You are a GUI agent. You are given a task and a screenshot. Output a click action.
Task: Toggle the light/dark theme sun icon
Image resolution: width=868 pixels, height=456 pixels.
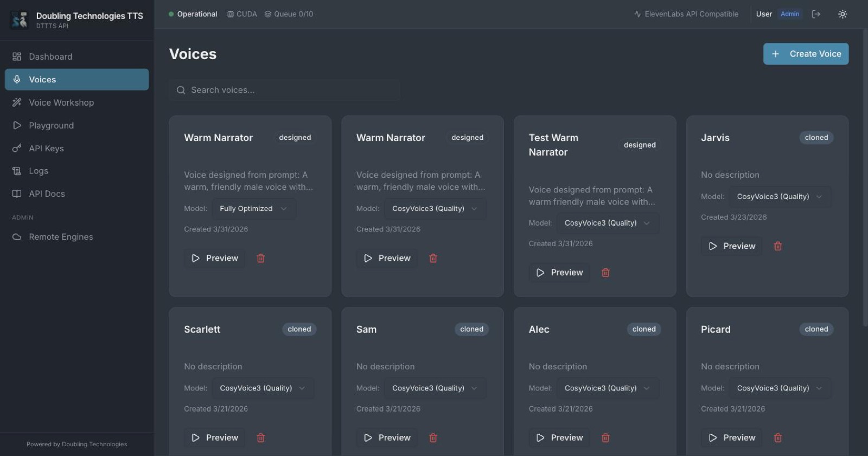(843, 14)
